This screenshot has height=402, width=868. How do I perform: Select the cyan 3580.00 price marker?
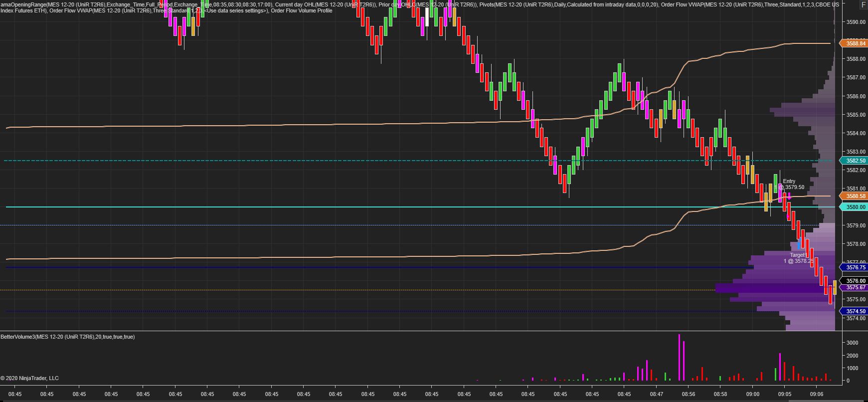[x=854, y=207]
